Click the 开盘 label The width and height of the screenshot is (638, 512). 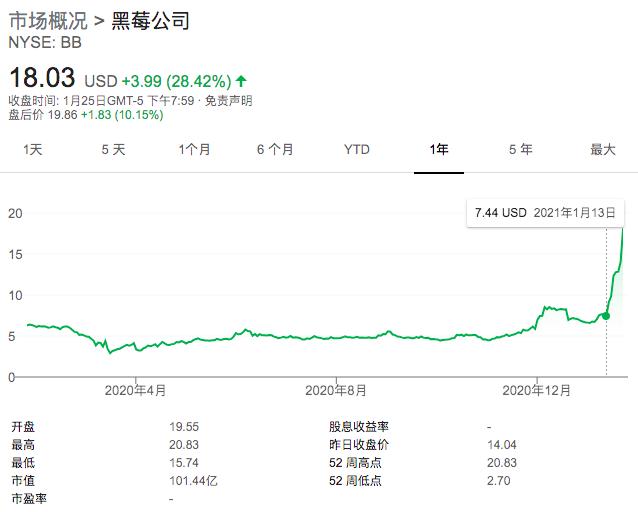(x=23, y=427)
